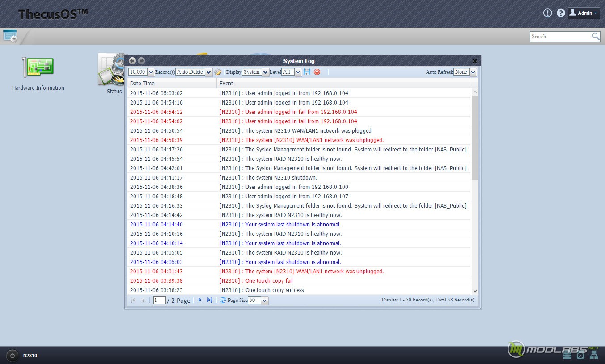Select the 04:54:02 logged in fail entry
Screen dimensions: 605x364
pos(299,121)
